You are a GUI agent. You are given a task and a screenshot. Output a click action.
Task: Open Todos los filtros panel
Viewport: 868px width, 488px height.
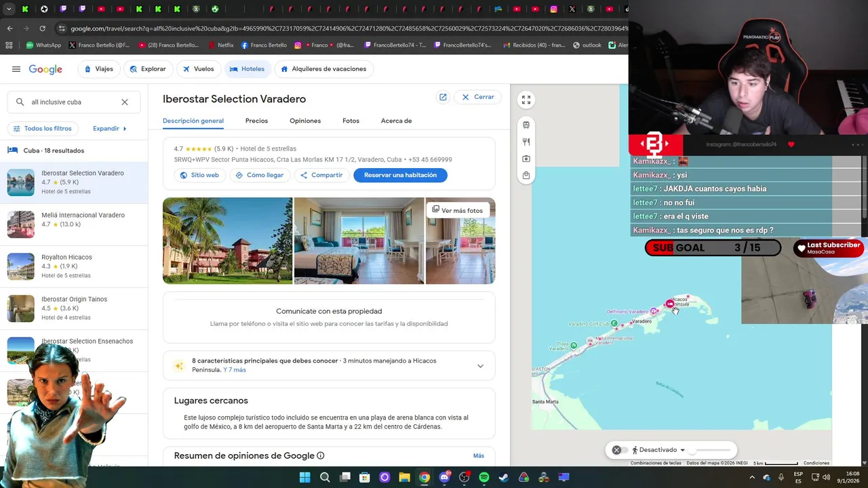[43, 129]
